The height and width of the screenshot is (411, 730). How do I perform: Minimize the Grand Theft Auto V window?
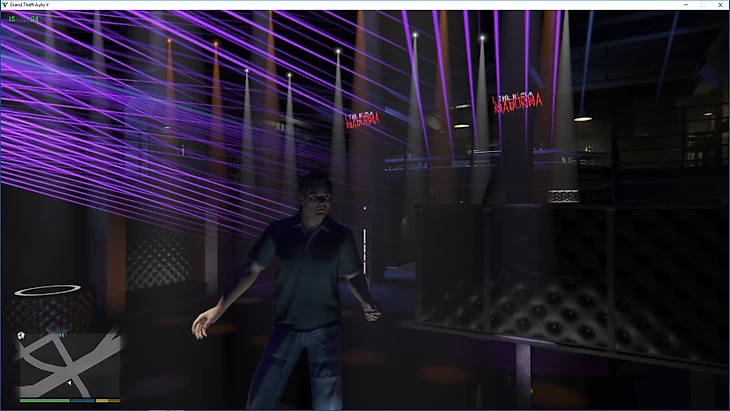pyautogui.click(x=686, y=5)
